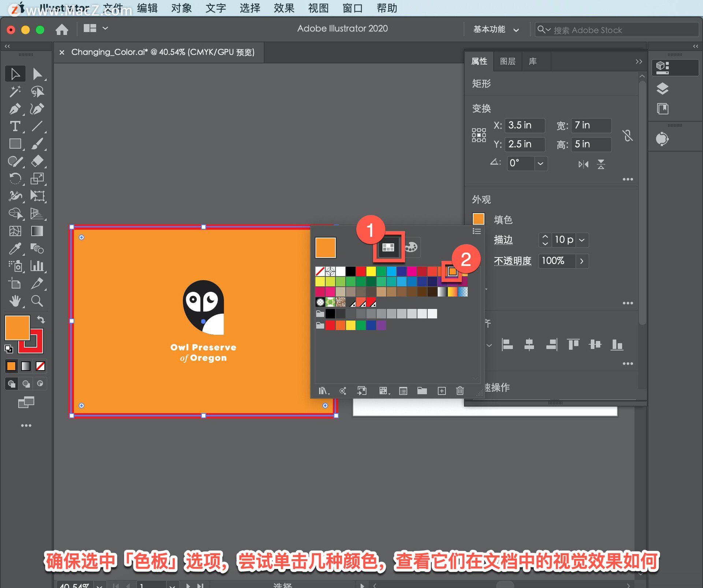Click the Magic Wand tool
Screen dimensions: 703x588
click(x=15, y=92)
